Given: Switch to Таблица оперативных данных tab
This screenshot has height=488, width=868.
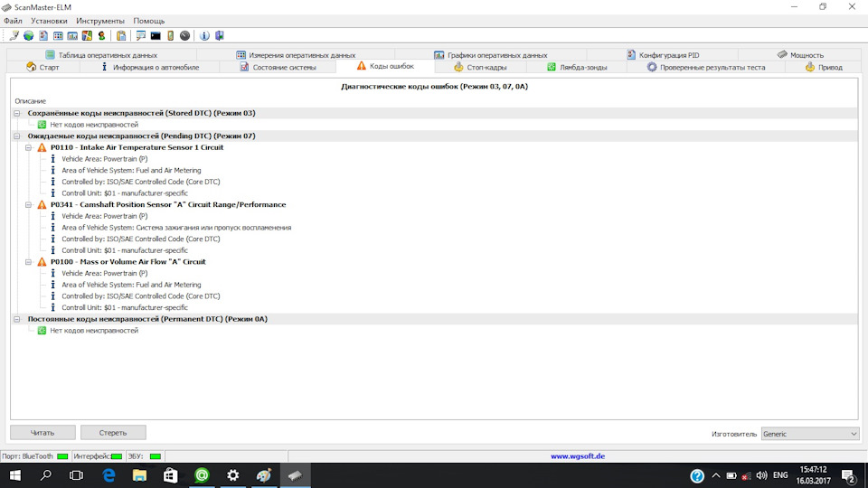Looking at the screenshot, I should [101, 55].
